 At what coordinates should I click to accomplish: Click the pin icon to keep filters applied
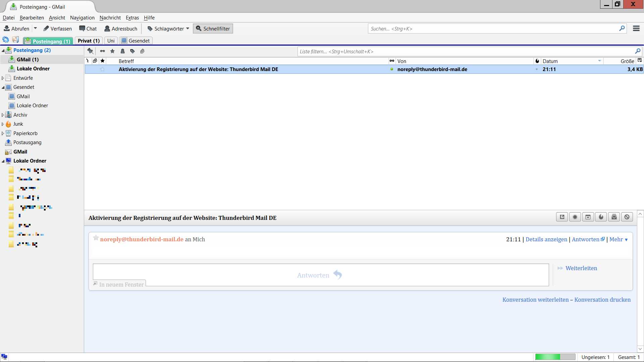click(90, 51)
